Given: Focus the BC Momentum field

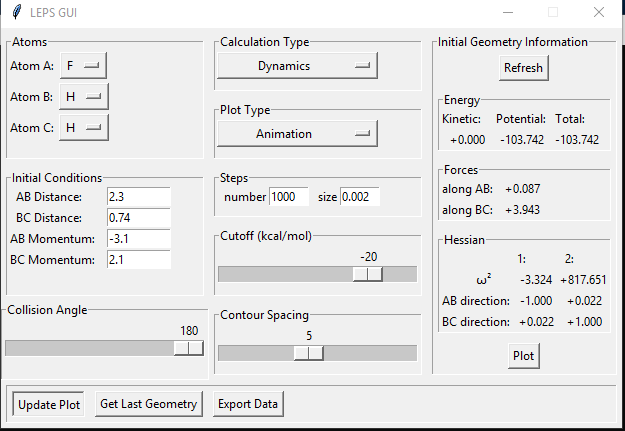Looking at the screenshot, I should 139,260.
